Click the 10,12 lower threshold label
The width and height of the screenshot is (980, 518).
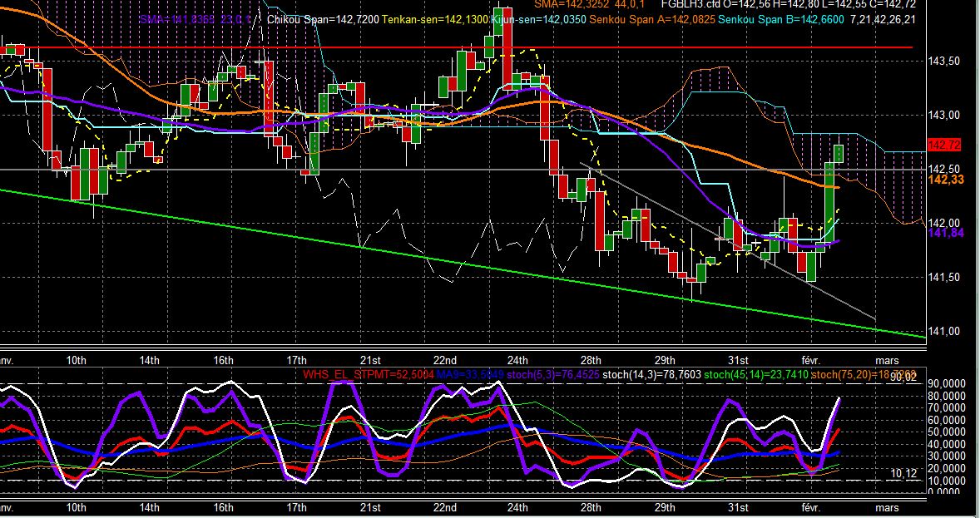click(903, 474)
